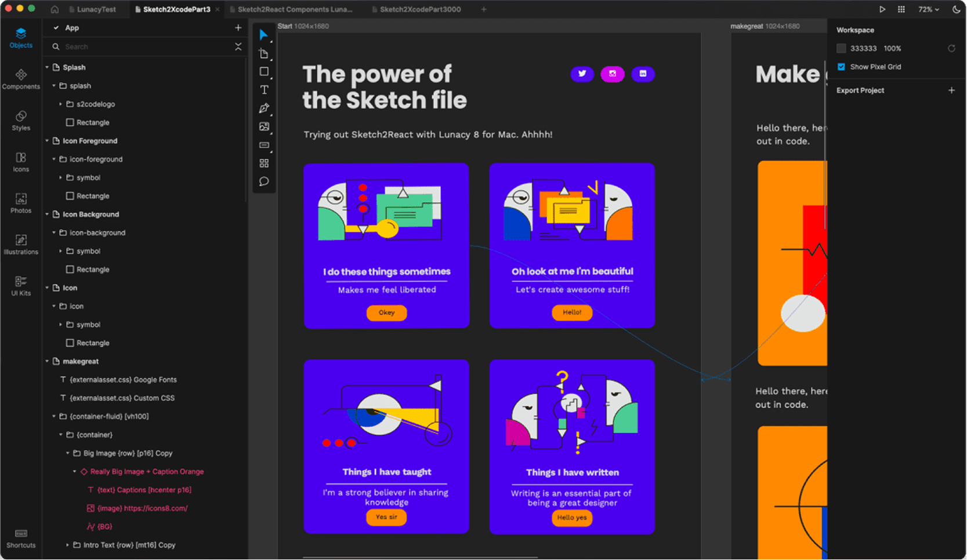This screenshot has height=560, width=967.
Task: Collapse the {container-fluid} [vh100] group
Action: [x=54, y=416]
